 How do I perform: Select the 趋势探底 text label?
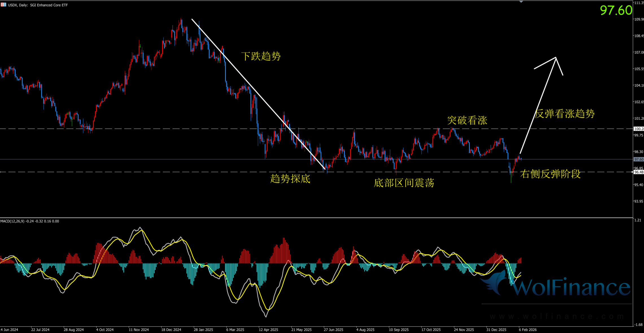[290, 179]
